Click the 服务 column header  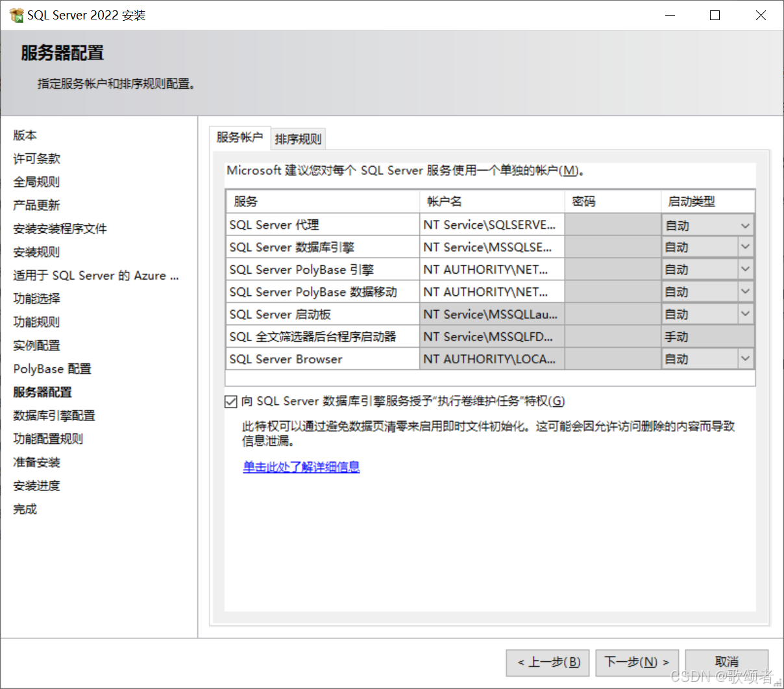[323, 202]
